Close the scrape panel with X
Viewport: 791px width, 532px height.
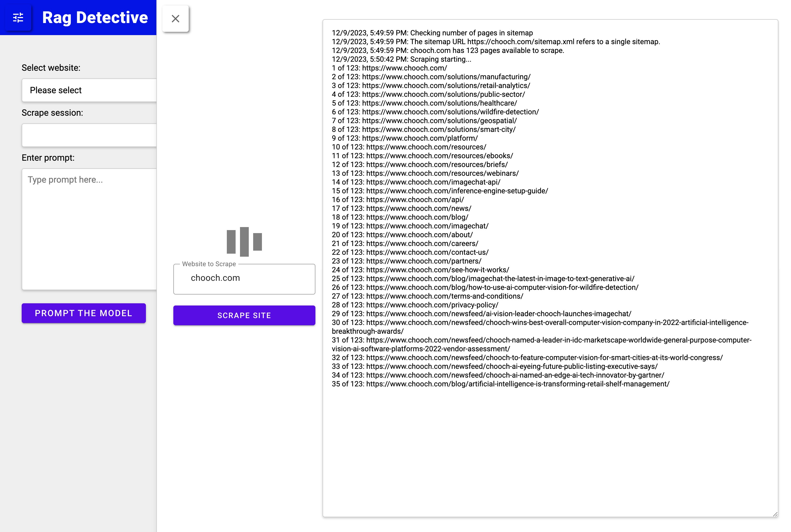[176, 19]
